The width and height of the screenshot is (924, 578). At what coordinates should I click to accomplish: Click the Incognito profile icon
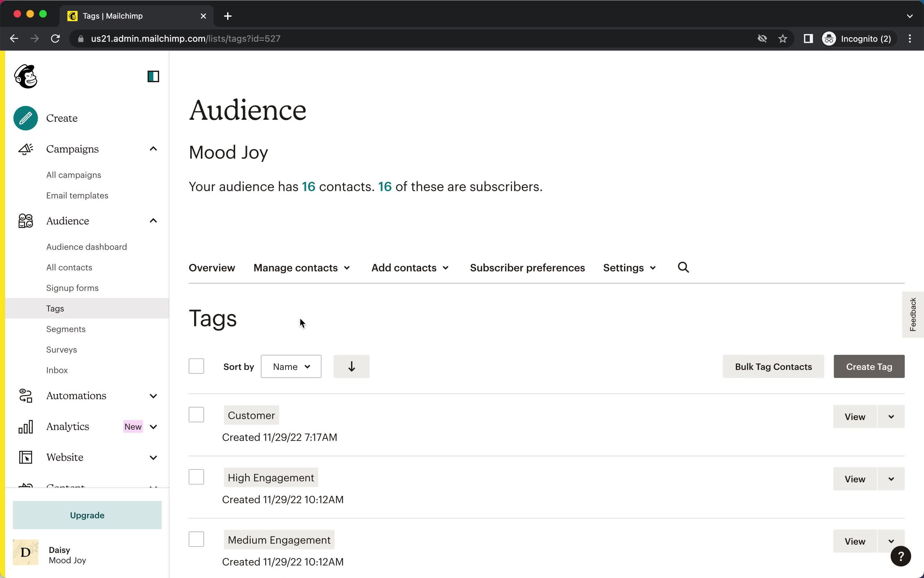pos(829,39)
